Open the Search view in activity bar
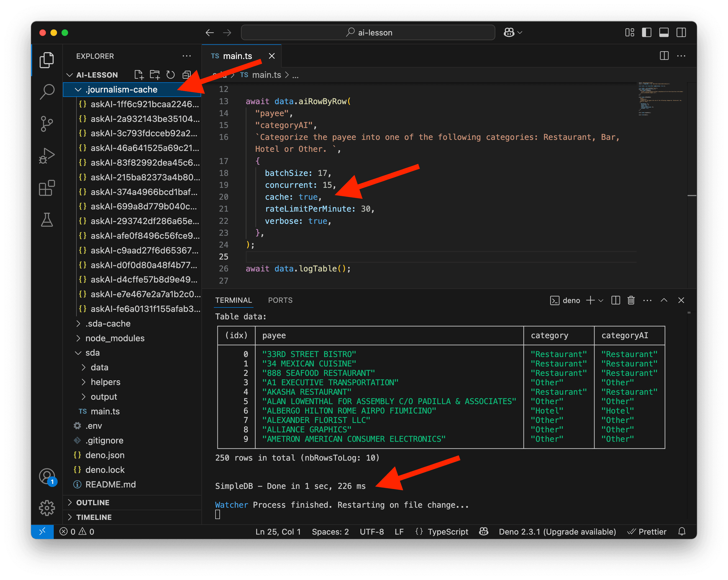Screen dimensions: 728x580 (x=47, y=92)
